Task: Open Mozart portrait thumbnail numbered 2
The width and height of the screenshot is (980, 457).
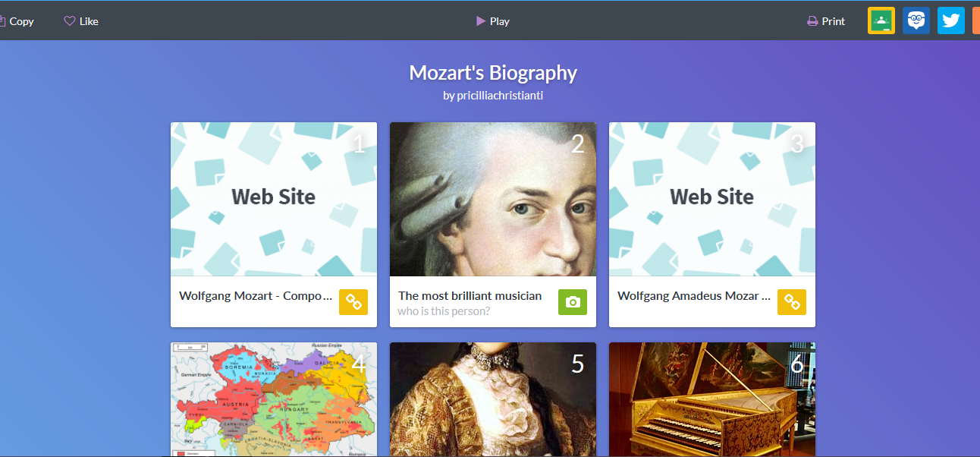Action: click(493, 200)
